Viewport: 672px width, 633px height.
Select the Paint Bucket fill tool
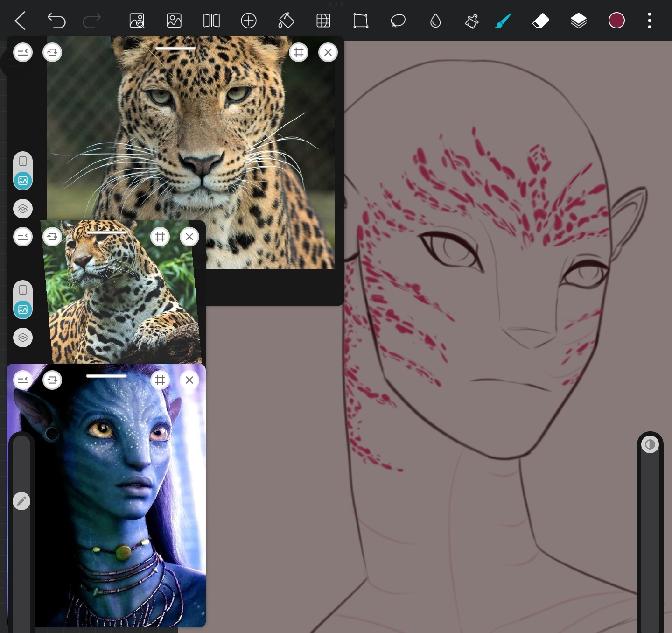coord(286,21)
